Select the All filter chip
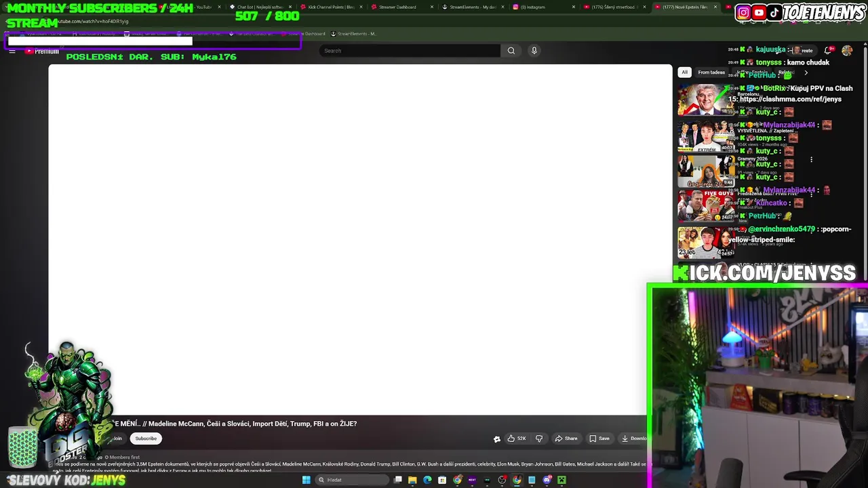Image resolution: width=868 pixels, height=488 pixels. click(684, 73)
